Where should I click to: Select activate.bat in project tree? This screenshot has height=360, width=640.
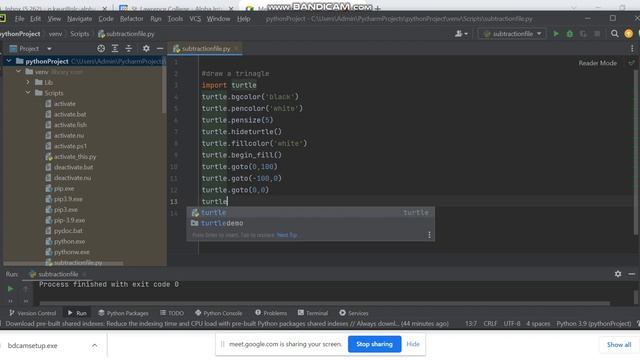click(x=70, y=114)
